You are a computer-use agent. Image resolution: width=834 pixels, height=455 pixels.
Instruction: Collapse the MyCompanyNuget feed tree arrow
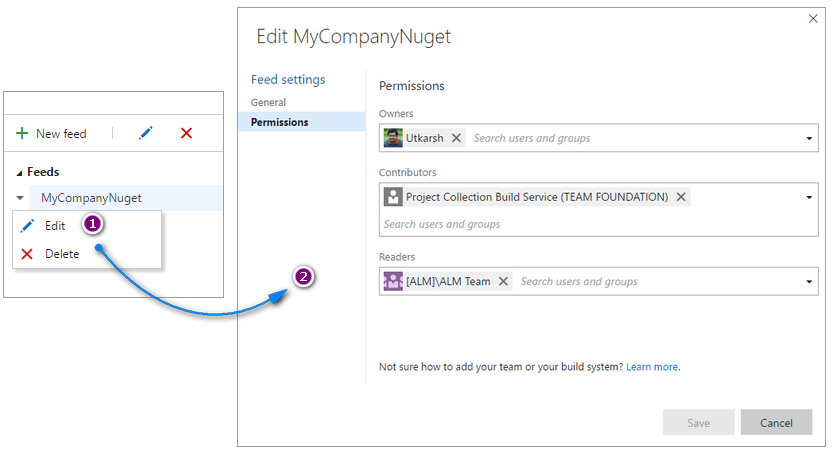click(20, 198)
